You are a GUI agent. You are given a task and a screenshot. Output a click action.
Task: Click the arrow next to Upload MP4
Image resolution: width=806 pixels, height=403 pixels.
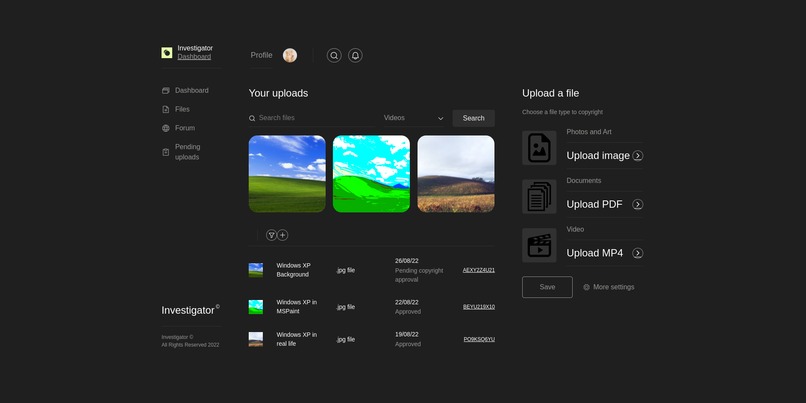click(x=638, y=253)
